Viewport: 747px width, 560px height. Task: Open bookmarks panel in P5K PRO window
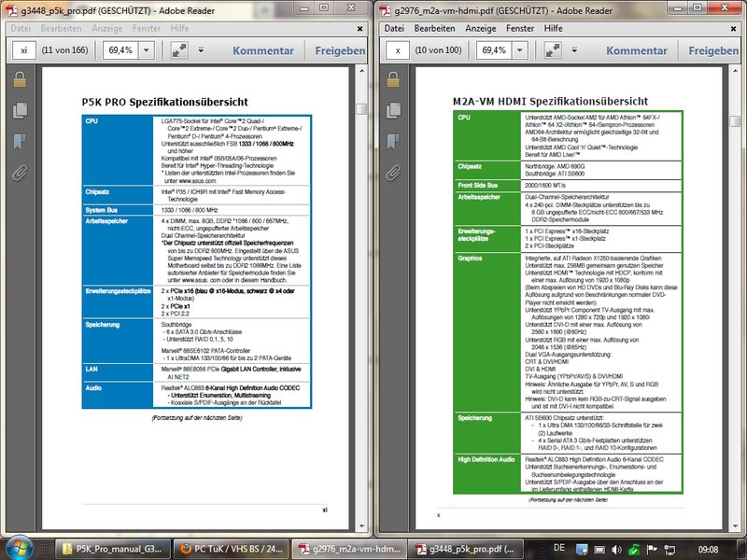(20, 142)
